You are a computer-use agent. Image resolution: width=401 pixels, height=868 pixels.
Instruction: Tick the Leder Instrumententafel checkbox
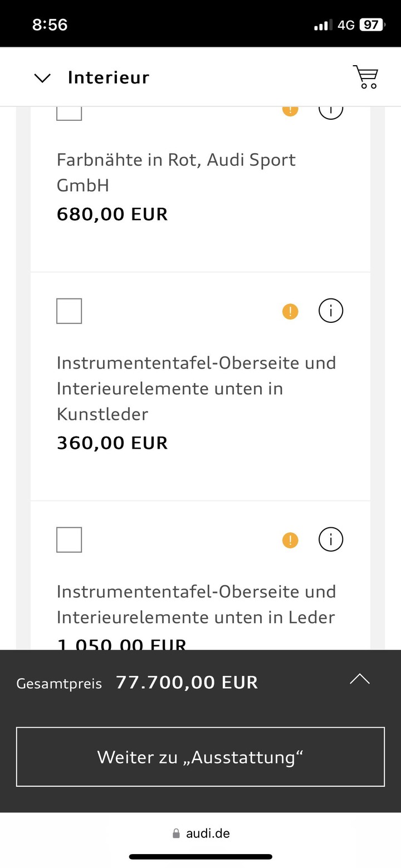click(69, 540)
